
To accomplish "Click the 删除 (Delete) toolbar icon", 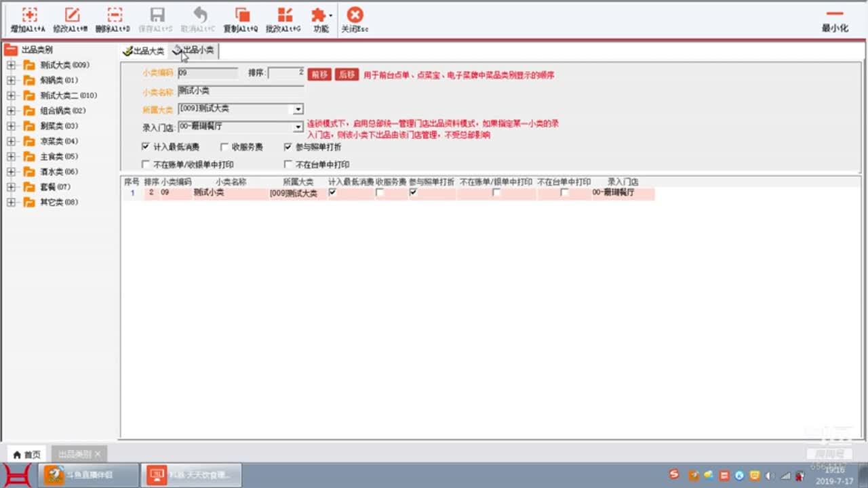I will click(x=113, y=16).
